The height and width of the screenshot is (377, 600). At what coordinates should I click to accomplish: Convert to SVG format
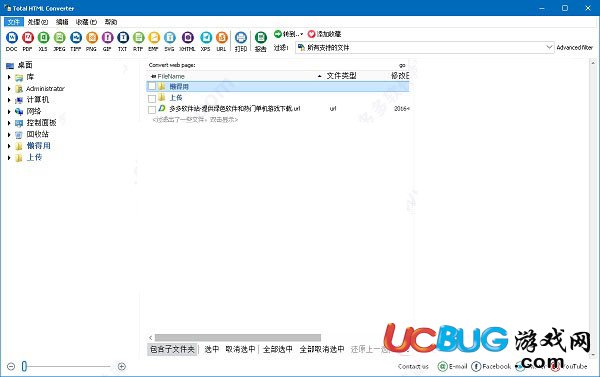(170, 41)
